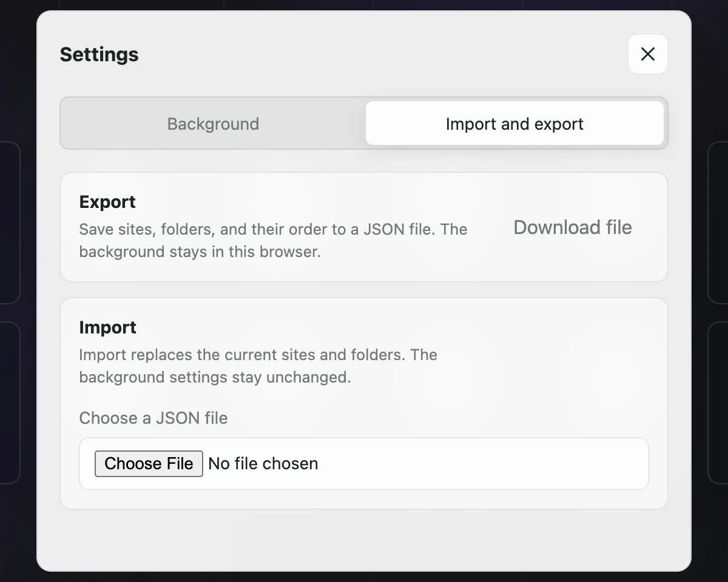This screenshot has width=728, height=582.
Task: Click the Download file button
Action: coord(573,227)
